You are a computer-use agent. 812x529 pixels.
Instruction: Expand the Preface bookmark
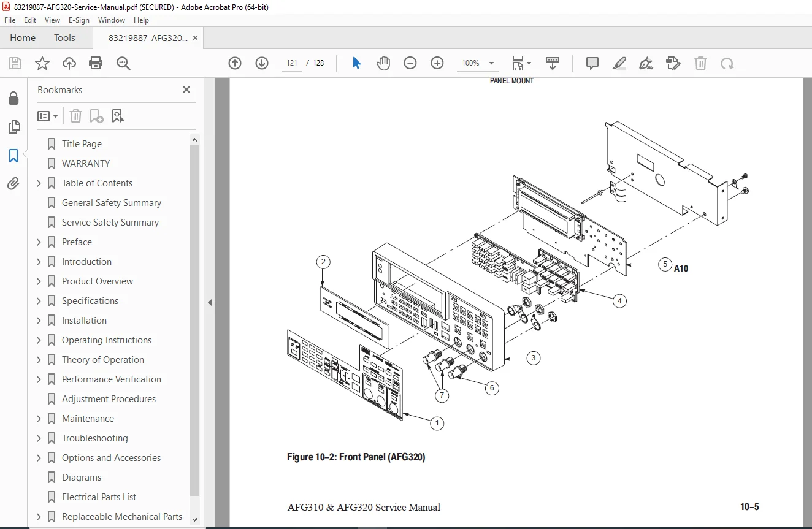point(39,242)
